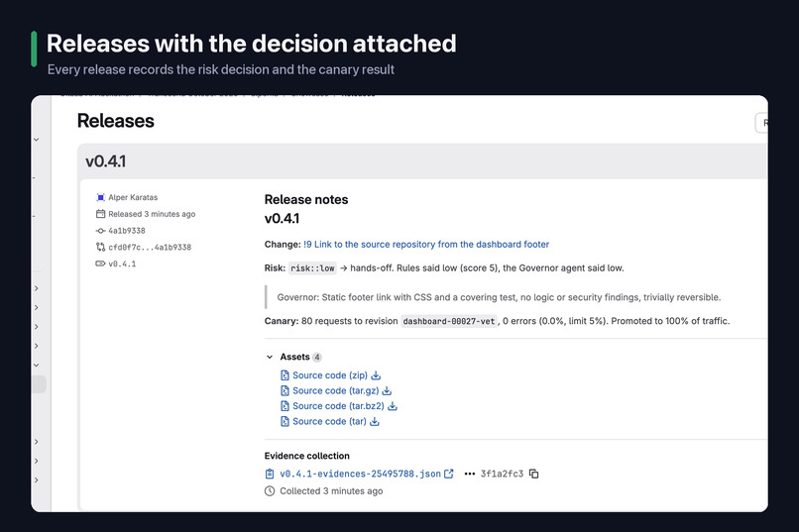
Task: Click the ellipsis before 3f1a2fc3
Action: 469,474
